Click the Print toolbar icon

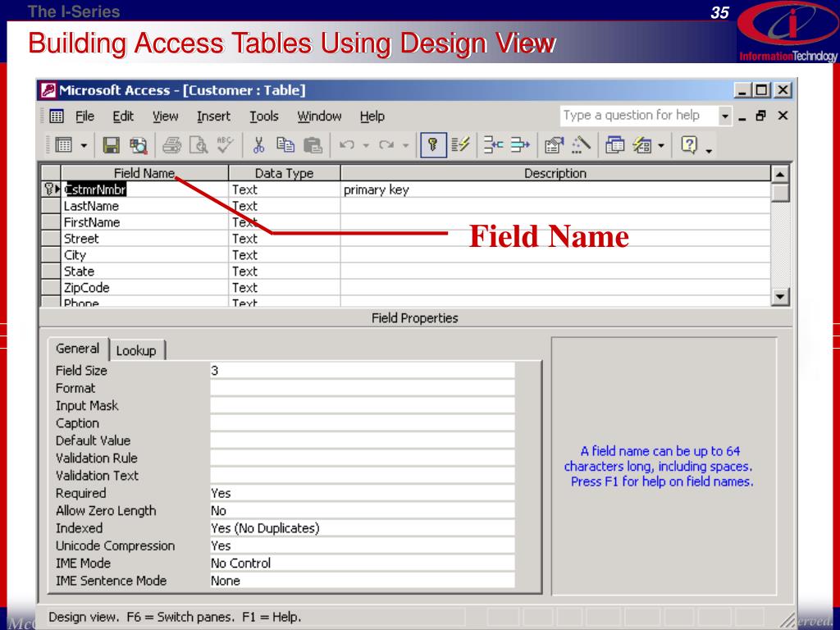[172, 144]
